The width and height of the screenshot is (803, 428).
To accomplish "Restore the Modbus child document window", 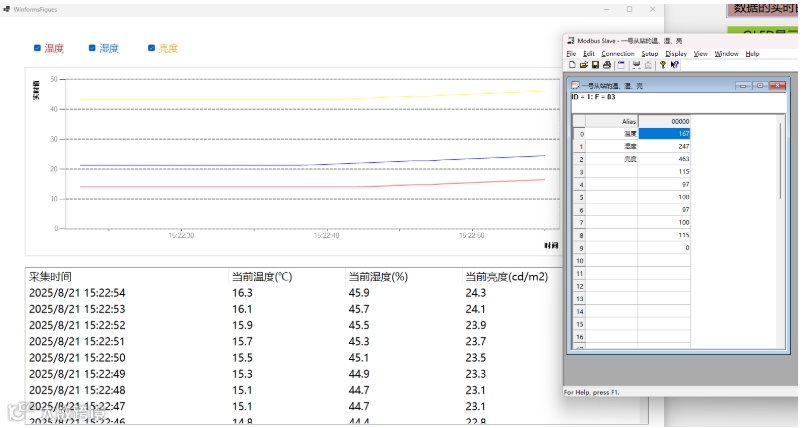I will 760,85.
